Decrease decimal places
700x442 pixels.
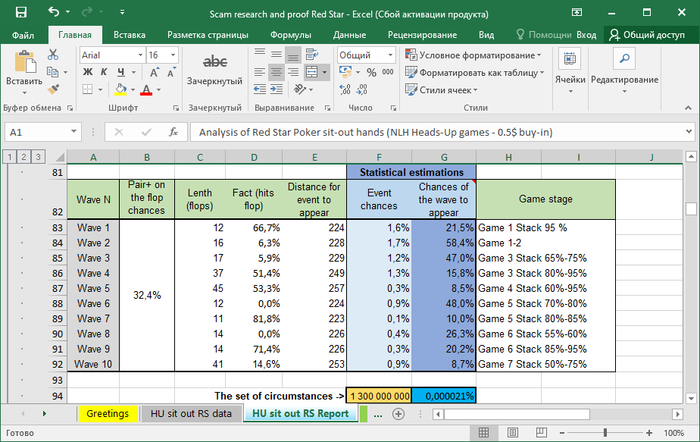[x=362, y=89]
